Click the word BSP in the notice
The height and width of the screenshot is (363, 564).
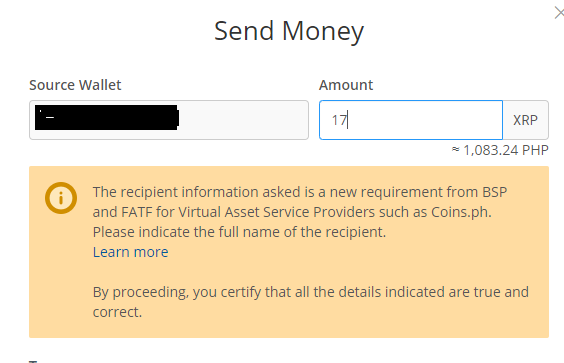pos(495,192)
